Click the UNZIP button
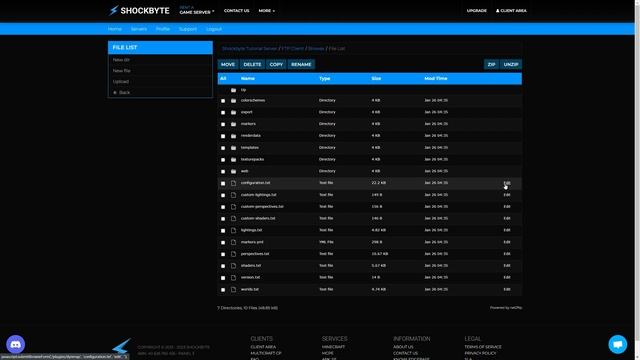This screenshot has height=360, width=640. click(x=511, y=64)
